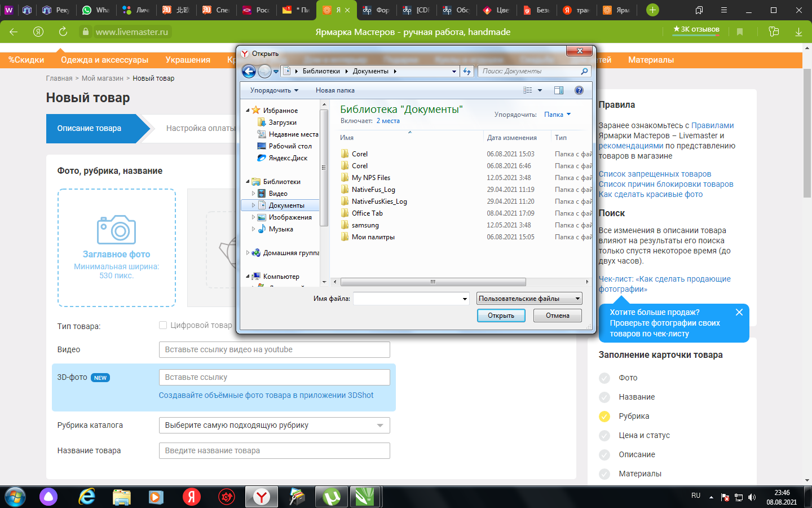This screenshot has width=812, height=508.
Task: Click the Описание checklist circle
Action: 604,455
